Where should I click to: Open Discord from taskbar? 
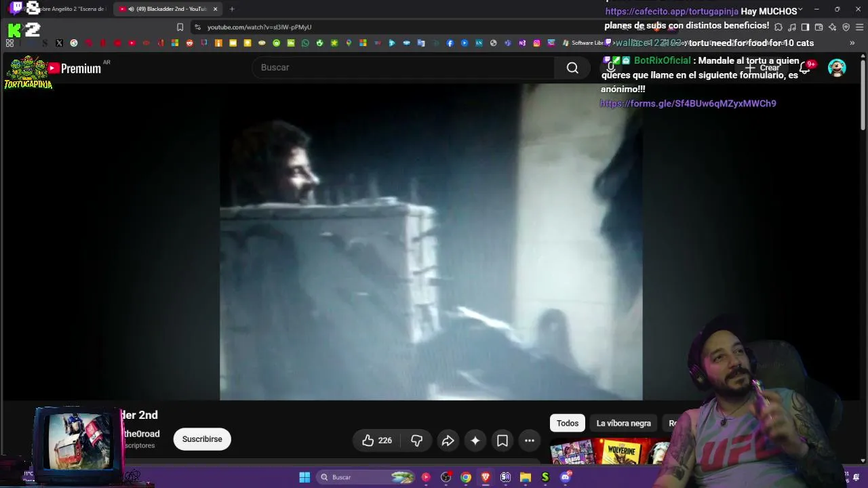[566, 477]
